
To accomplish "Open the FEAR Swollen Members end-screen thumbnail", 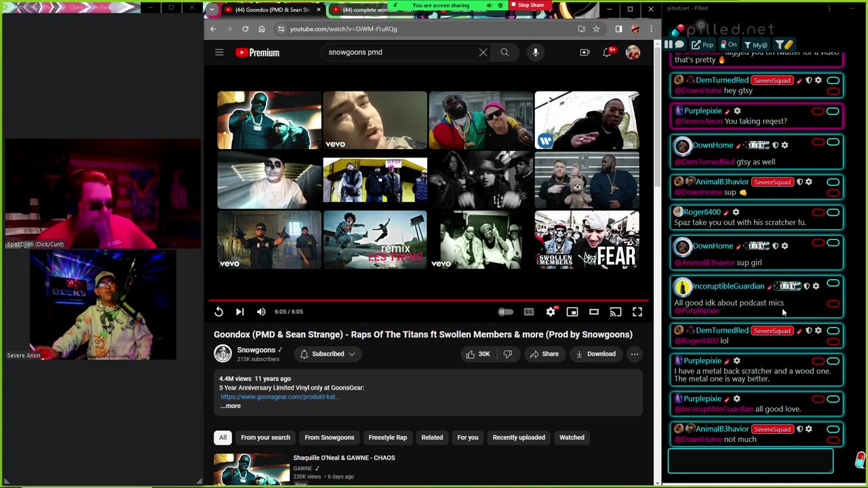I will click(587, 239).
